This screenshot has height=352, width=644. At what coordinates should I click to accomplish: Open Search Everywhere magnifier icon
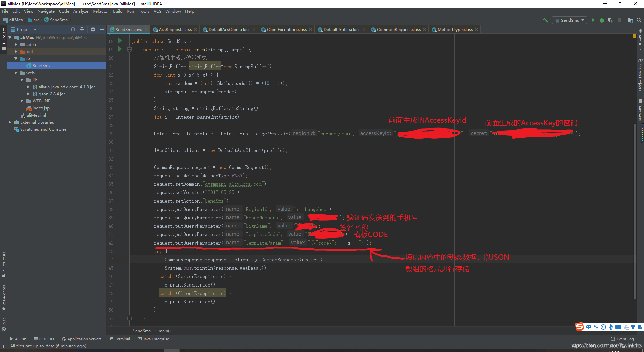tap(639, 20)
